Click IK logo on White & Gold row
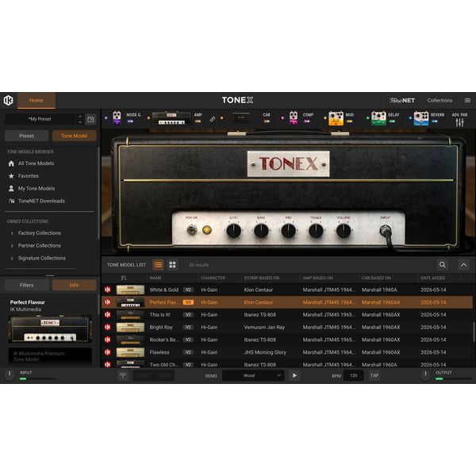The height and width of the screenshot is (476, 476). coord(108,290)
